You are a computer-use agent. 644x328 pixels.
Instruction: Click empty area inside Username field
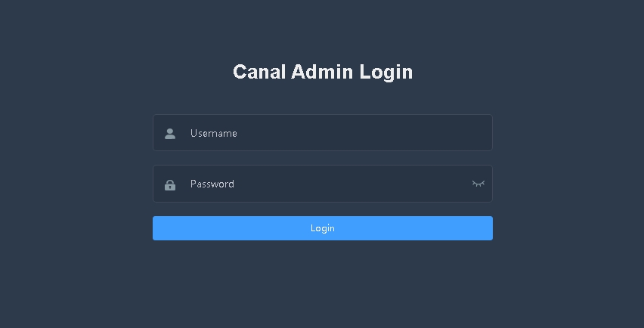tap(361, 132)
